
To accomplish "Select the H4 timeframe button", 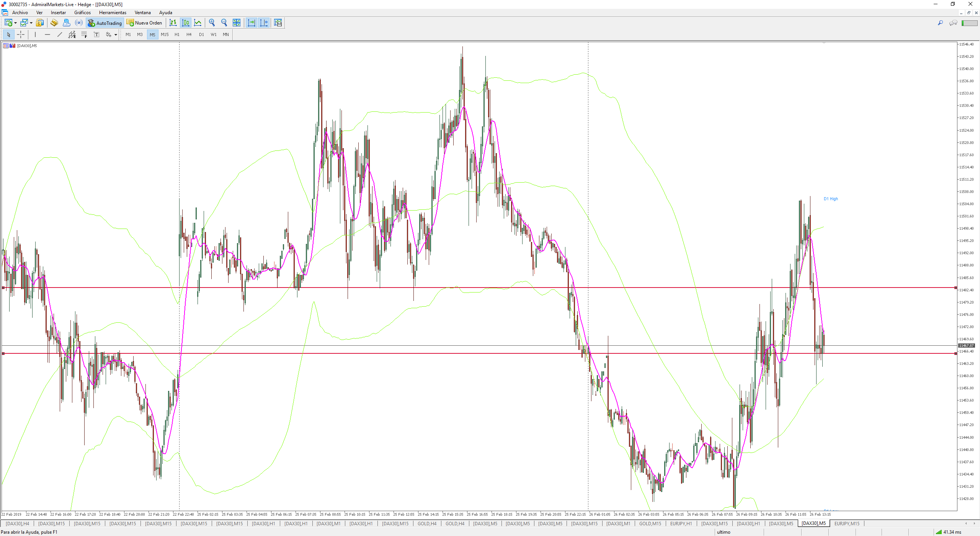I will click(x=189, y=34).
